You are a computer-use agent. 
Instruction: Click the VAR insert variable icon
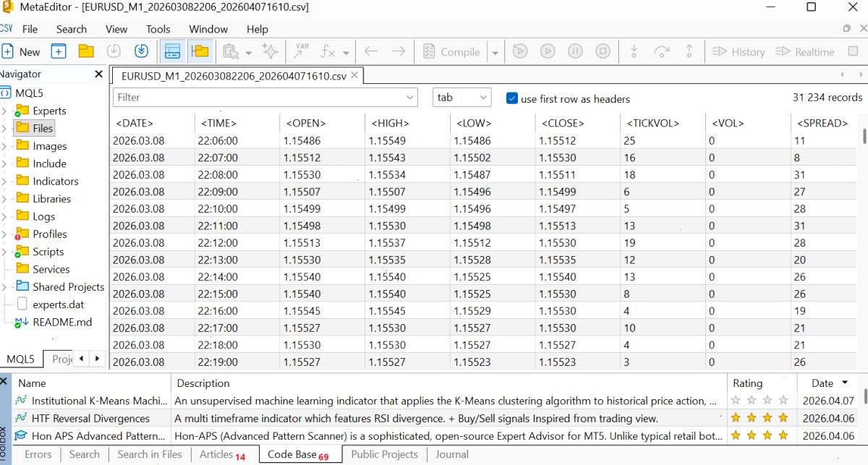click(x=300, y=51)
